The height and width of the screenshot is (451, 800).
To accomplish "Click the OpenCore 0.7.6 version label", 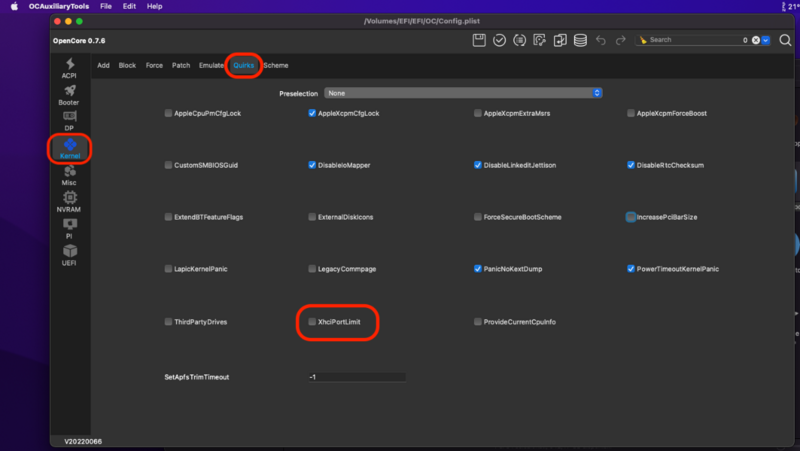I will (x=79, y=41).
